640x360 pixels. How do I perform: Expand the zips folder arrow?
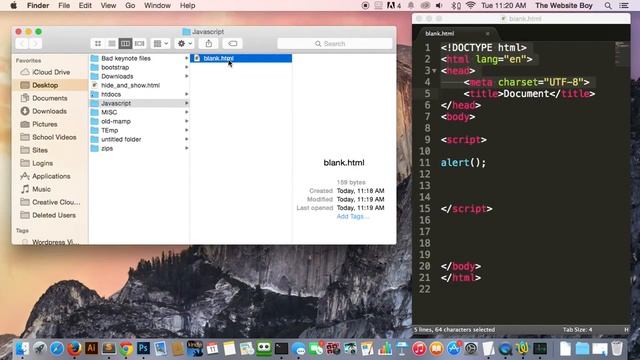187,148
